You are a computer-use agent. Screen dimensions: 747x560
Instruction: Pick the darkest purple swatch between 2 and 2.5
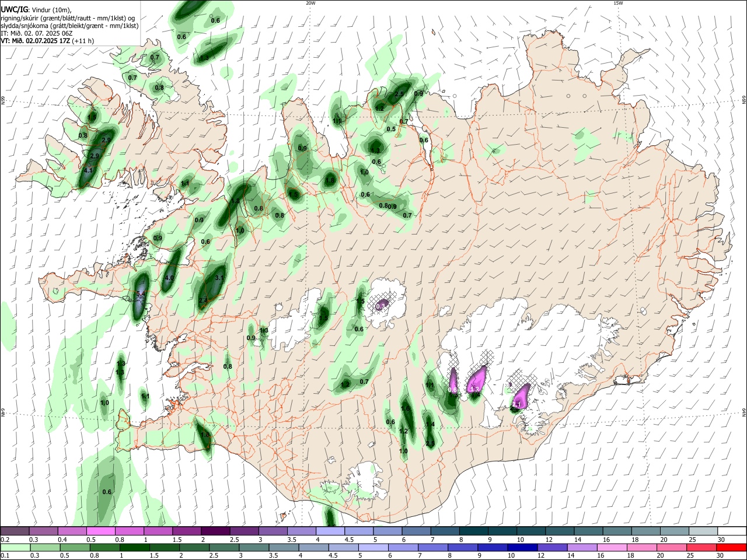point(215,531)
